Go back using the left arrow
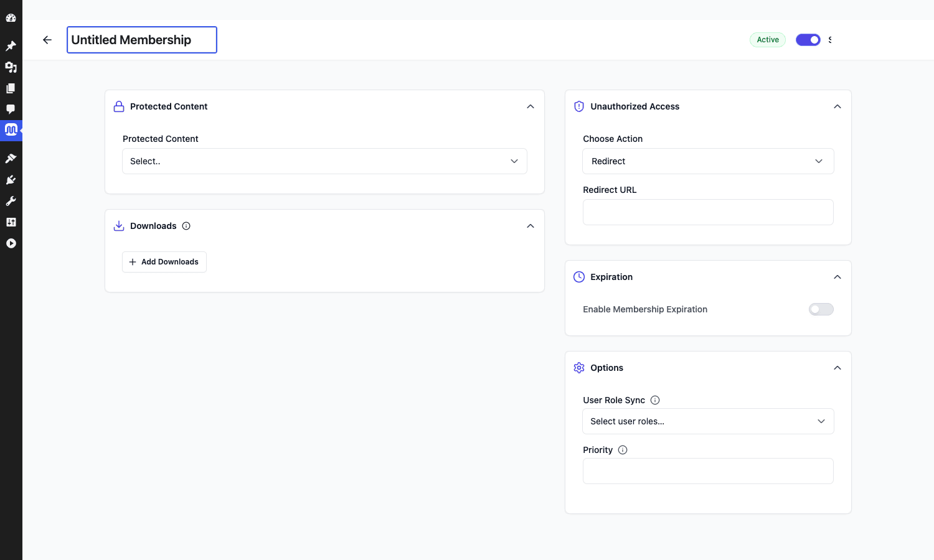 pos(47,40)
